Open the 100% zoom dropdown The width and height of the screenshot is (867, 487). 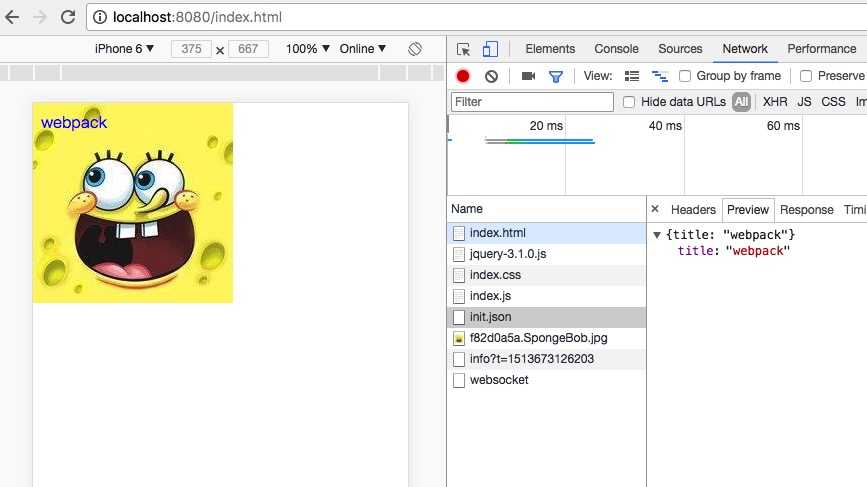pos(307,49)
